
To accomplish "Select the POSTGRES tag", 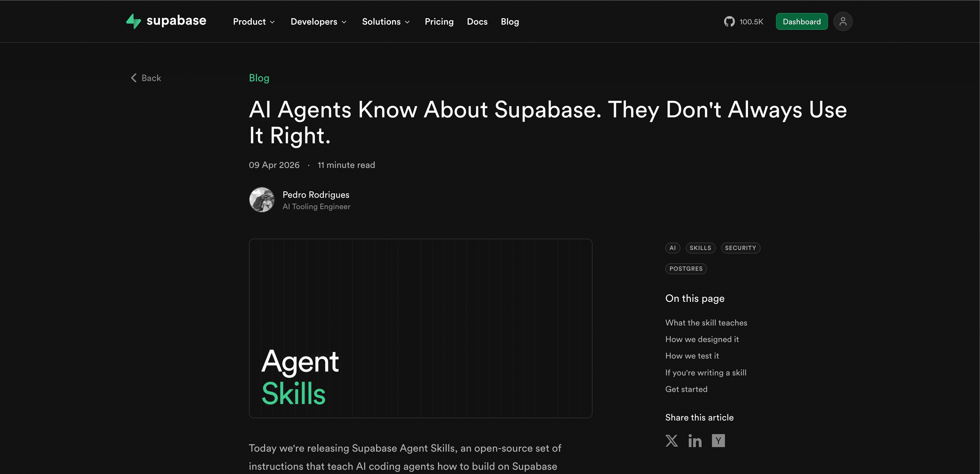I will pos(686,269).
